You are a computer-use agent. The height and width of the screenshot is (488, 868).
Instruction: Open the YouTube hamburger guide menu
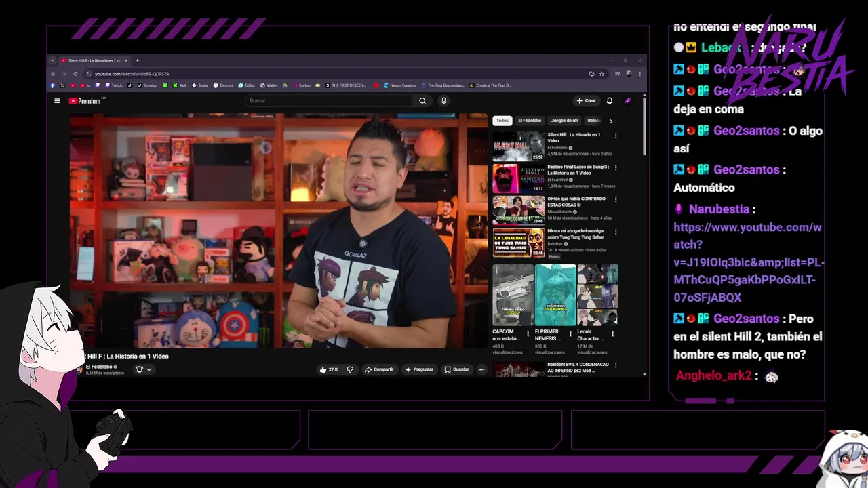coord(57,101)
